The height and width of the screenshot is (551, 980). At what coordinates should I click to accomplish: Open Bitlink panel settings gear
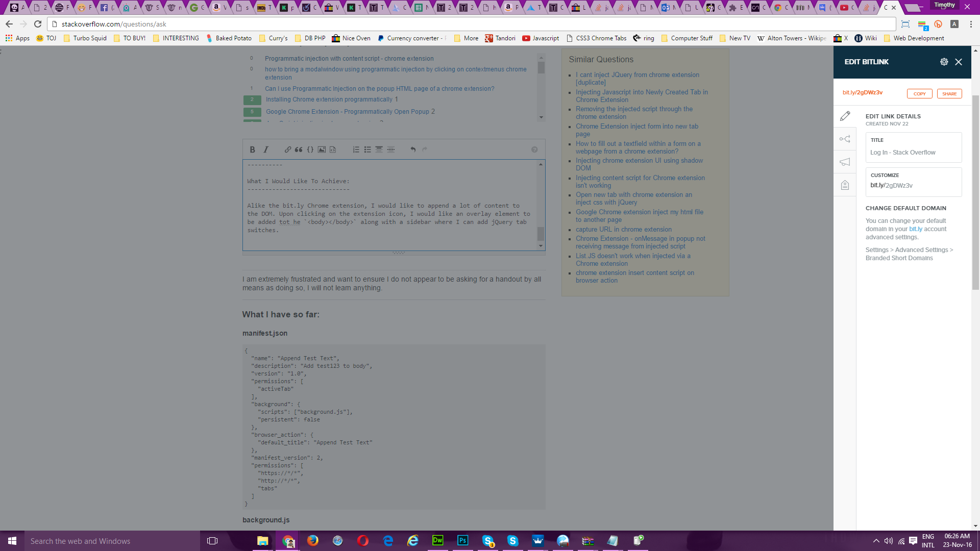click(944, 62)
